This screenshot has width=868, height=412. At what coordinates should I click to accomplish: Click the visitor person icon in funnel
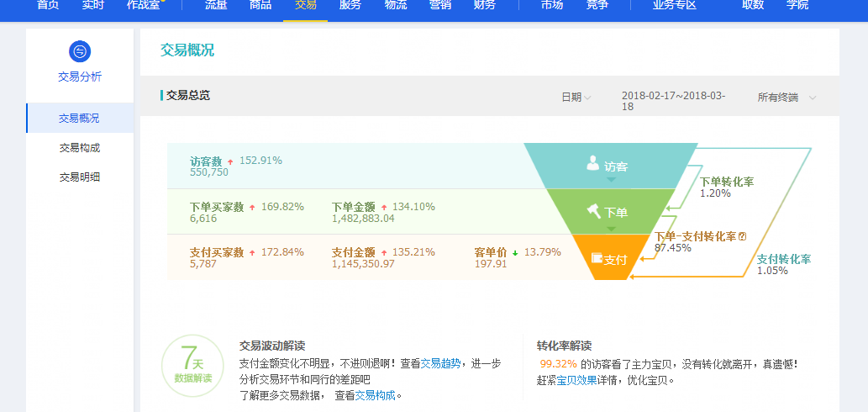593,163
